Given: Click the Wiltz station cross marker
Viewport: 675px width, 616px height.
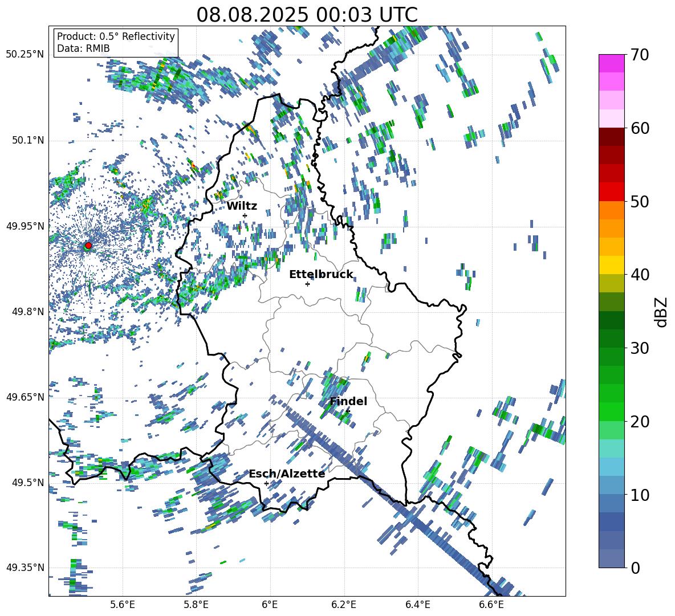Looking at the screenshot, I should pyautogui.click(x=245, y=215).
